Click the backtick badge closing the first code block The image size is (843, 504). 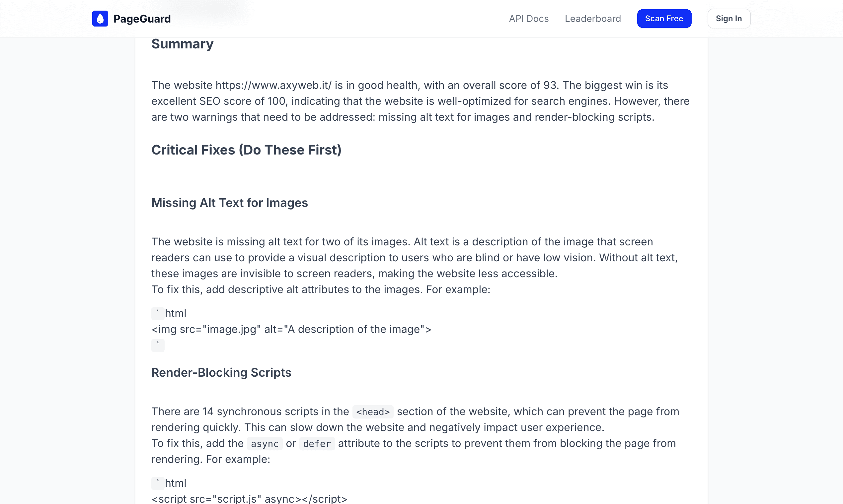coord(158,346)
